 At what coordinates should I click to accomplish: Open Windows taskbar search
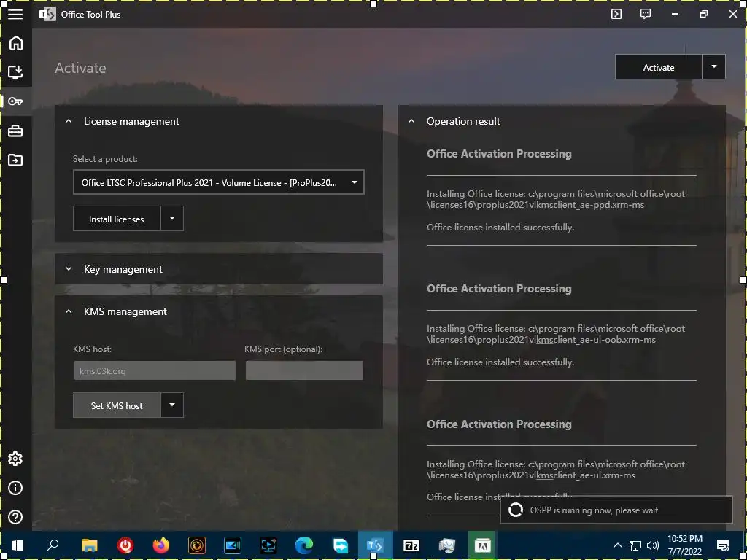click(x=53, y=545)
